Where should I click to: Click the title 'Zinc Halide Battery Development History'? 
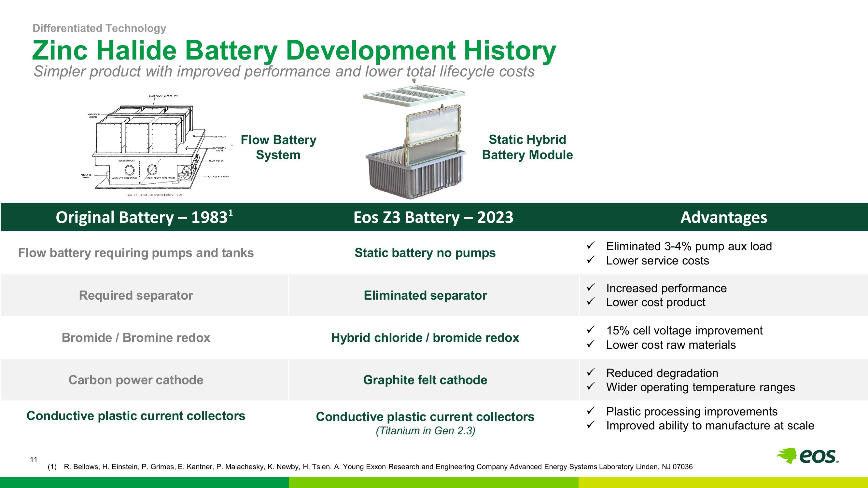[294, 50]
